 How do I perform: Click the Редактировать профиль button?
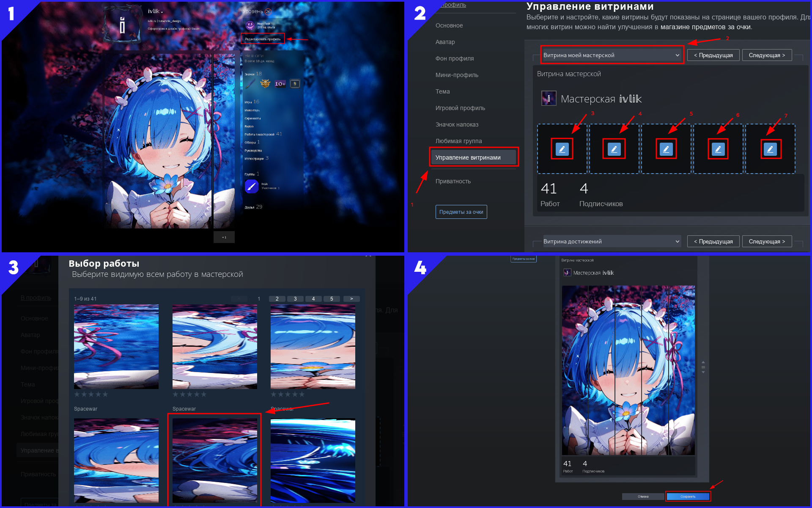(263, 39)
